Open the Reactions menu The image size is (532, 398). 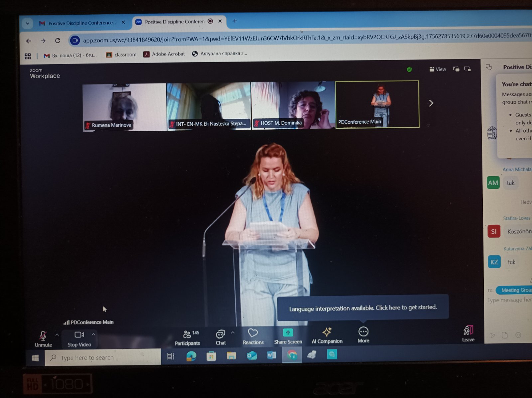[x=253, y=336]
